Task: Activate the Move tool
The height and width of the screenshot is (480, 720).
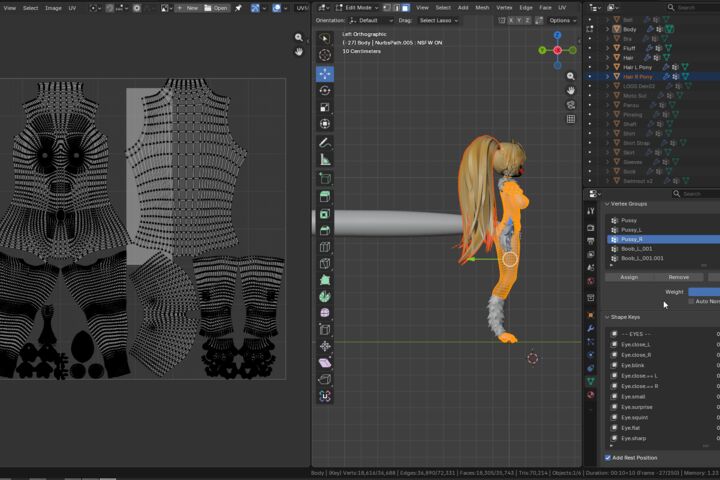Action: [x=325, y=73]
